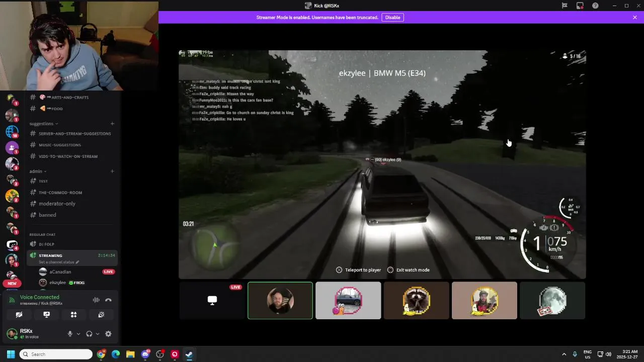Select the moon avatar participant tile
Image resolution: width=644 pixels, height=362 pixels.
(x=552, y=301)
